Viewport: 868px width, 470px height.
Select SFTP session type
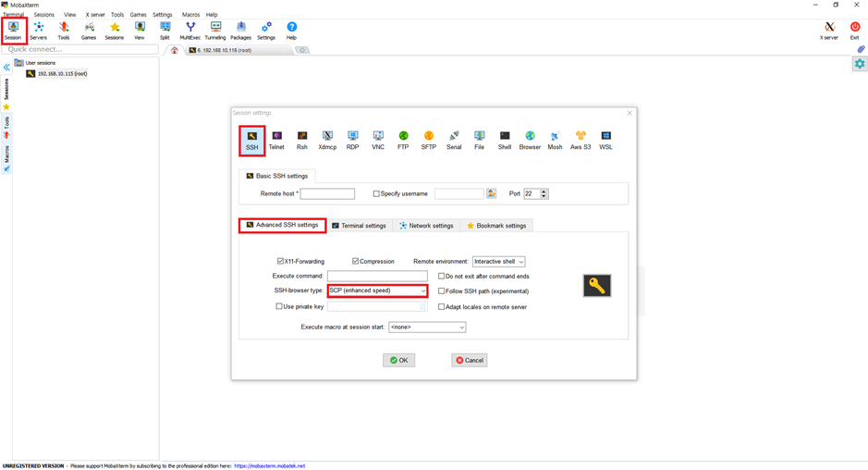(429, 141)
